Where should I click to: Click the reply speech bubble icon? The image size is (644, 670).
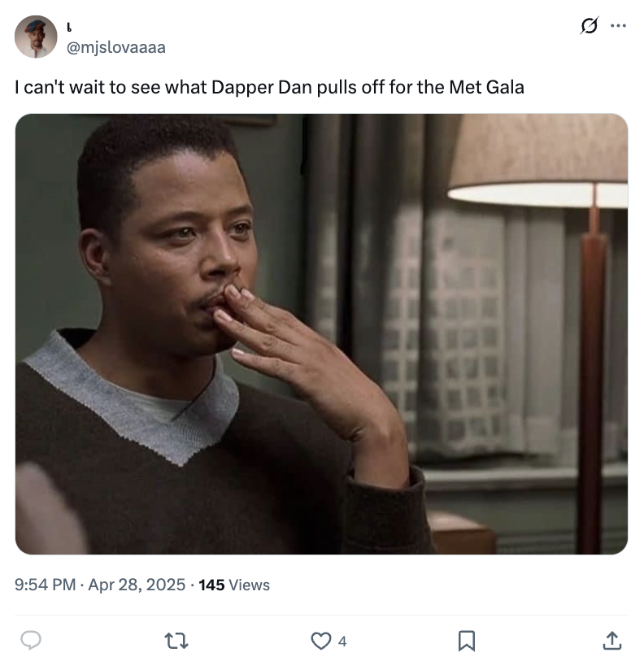click(31, 641)
